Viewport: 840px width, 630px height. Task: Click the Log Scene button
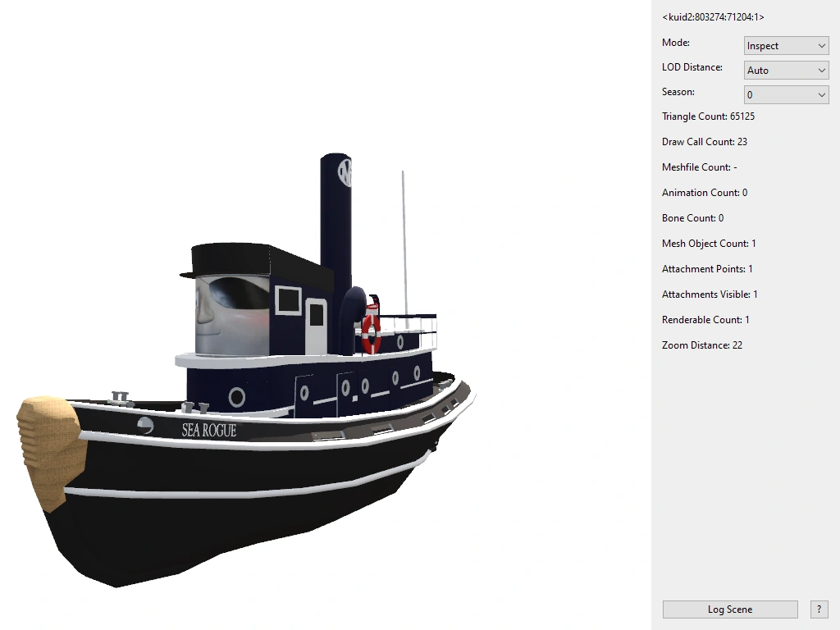(x=729, y=609)
